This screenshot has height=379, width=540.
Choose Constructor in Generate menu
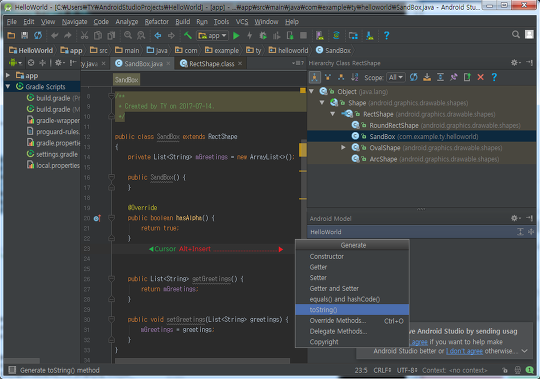pos(352,256)
